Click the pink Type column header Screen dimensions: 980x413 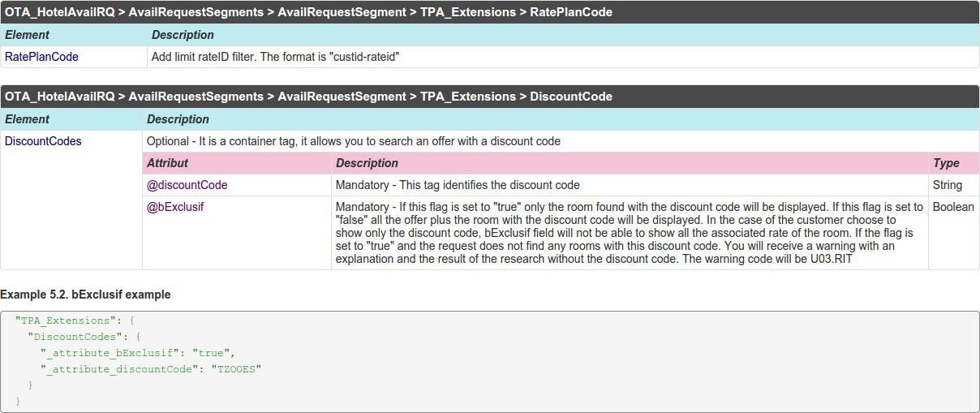pos(946,163)
